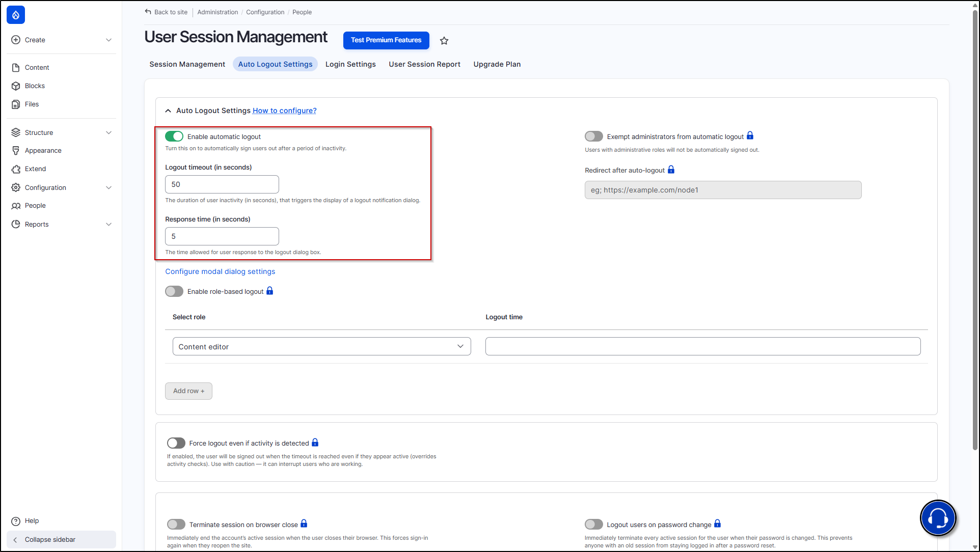Viewport: 980px width, 552px height.
Task: Click the Drupal drop logo icon
Action: pos(16,15)
